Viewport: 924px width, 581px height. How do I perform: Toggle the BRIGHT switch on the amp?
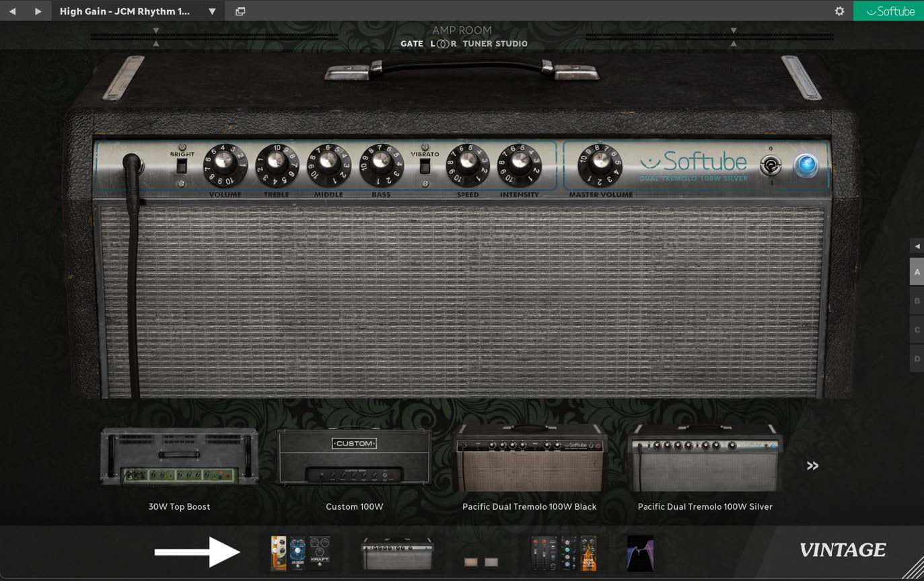181,166
